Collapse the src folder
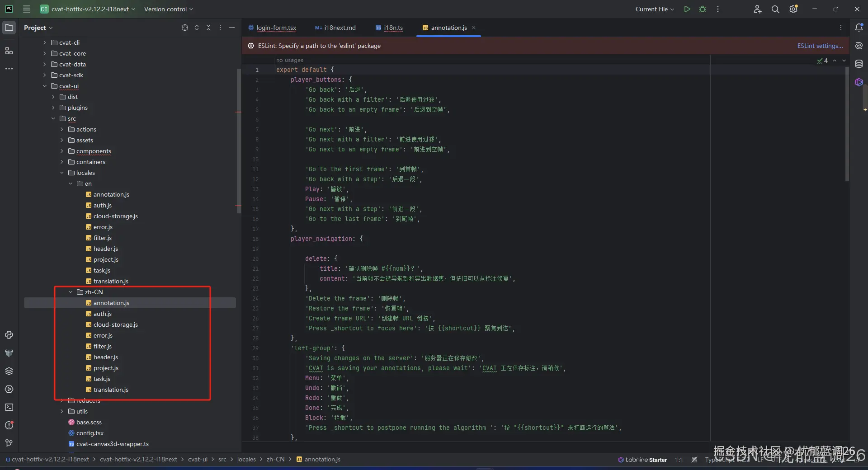Screen dimensions: 868x470 [x=53, y=118]
